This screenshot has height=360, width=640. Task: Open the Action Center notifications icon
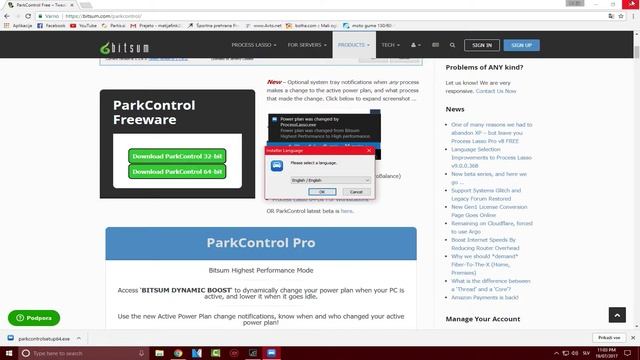(x=627, y=353)
